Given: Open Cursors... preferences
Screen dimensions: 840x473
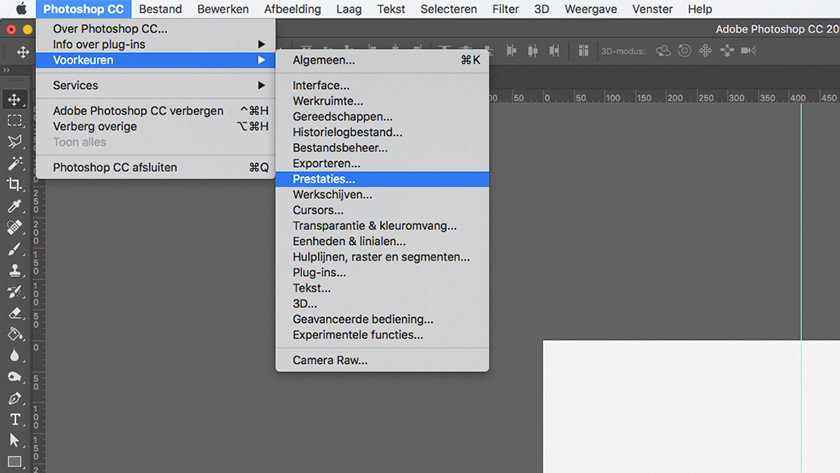Looking at the screenshot, I should click(x=382, y=210).
